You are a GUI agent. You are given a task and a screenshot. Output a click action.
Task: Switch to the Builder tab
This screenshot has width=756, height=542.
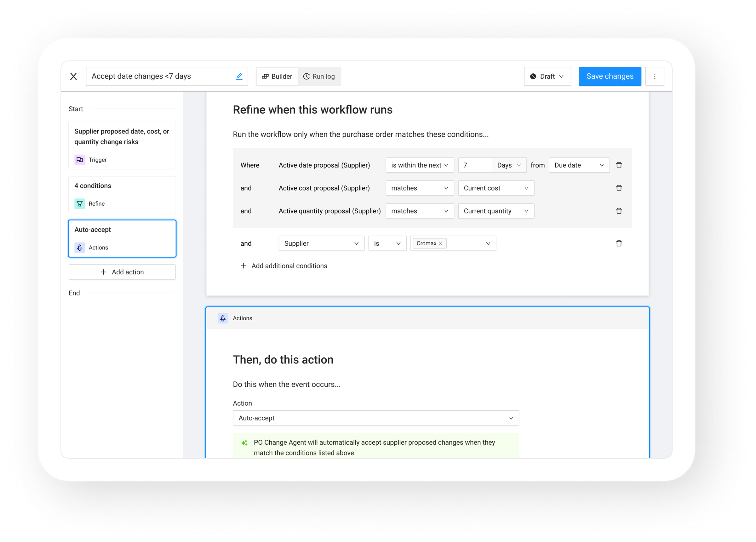(277, 76)
